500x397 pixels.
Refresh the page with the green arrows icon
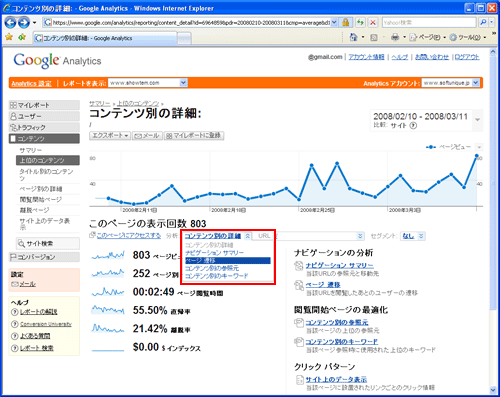tap(360, 23)
